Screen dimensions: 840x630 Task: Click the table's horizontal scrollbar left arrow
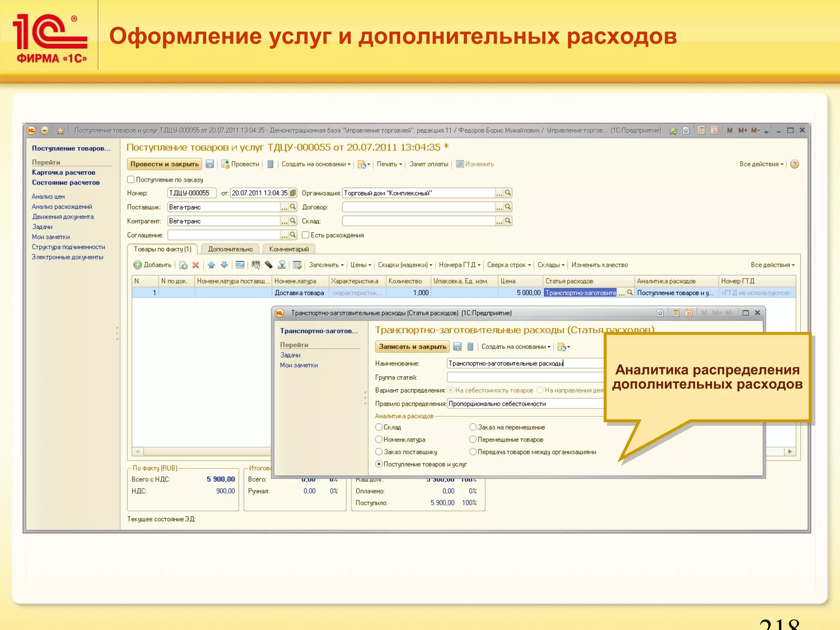[x=137, y=452]
